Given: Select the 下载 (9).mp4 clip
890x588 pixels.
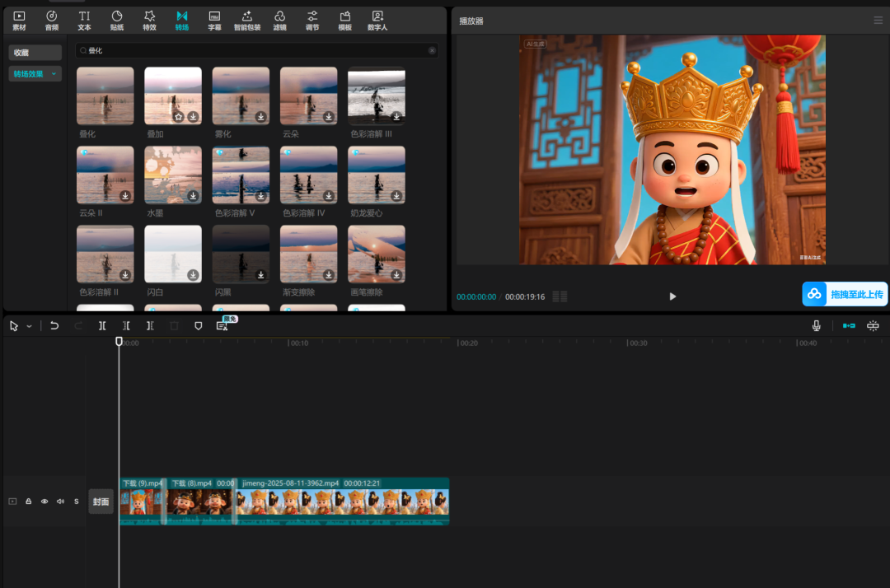Looking at the screenshot, I should coord(142,502).
